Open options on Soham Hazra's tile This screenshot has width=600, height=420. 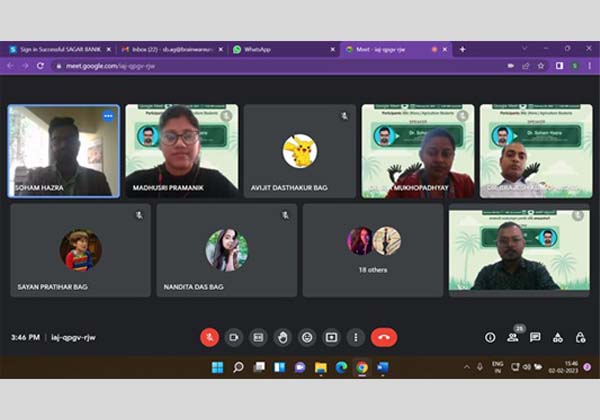(108, 116)
